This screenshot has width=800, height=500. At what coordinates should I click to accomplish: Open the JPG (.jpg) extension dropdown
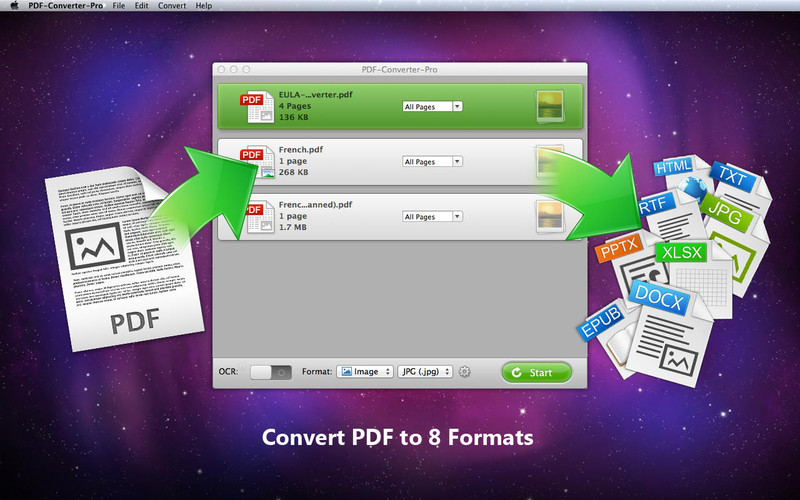(426, 371)
